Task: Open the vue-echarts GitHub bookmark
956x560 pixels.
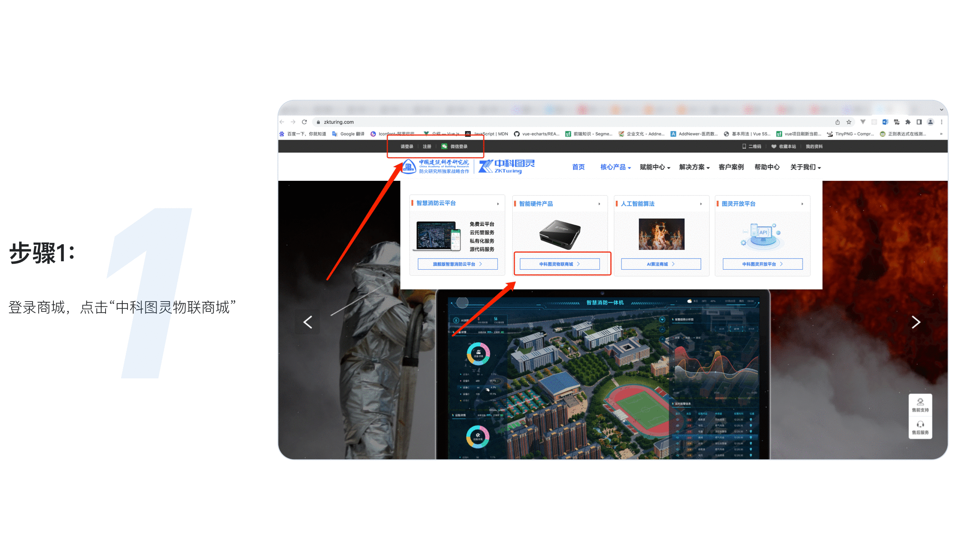Action: (x=537, y=134)
